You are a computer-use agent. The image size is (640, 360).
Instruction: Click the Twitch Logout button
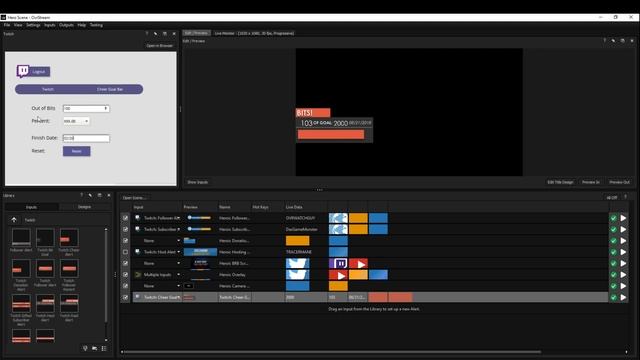39,72
